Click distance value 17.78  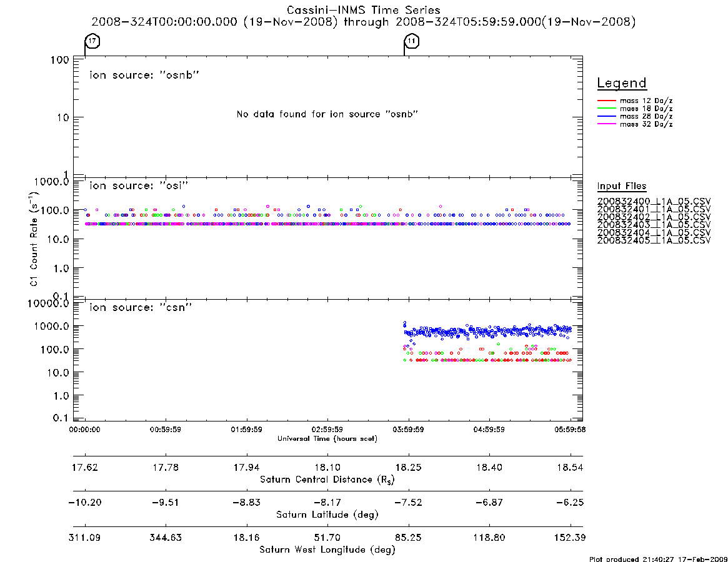click(x=166, y=467)
